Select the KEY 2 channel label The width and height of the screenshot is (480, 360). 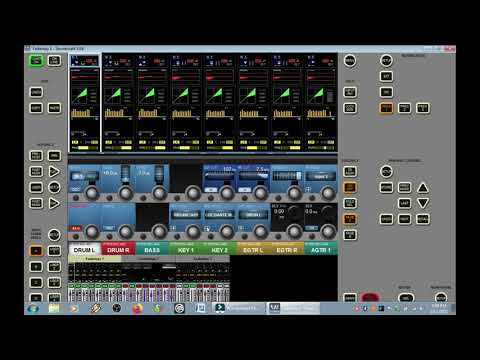219,249
